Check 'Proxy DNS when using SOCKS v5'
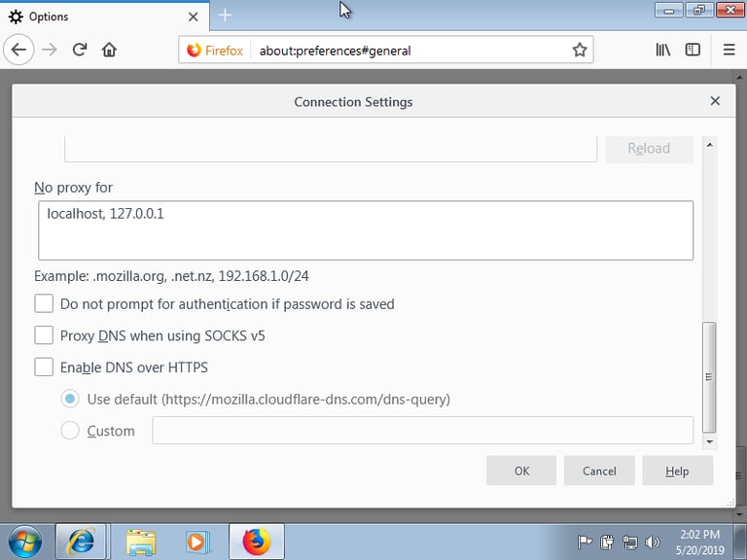Screen dimensions: 747x560 pos(44,335)
